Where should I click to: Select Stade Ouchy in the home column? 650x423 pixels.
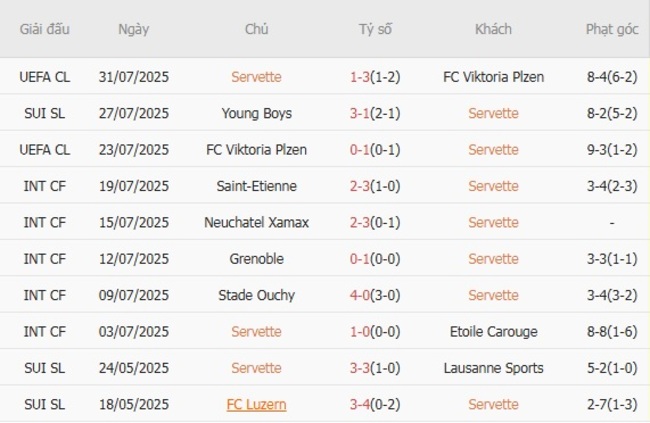[x=256, y=295]
